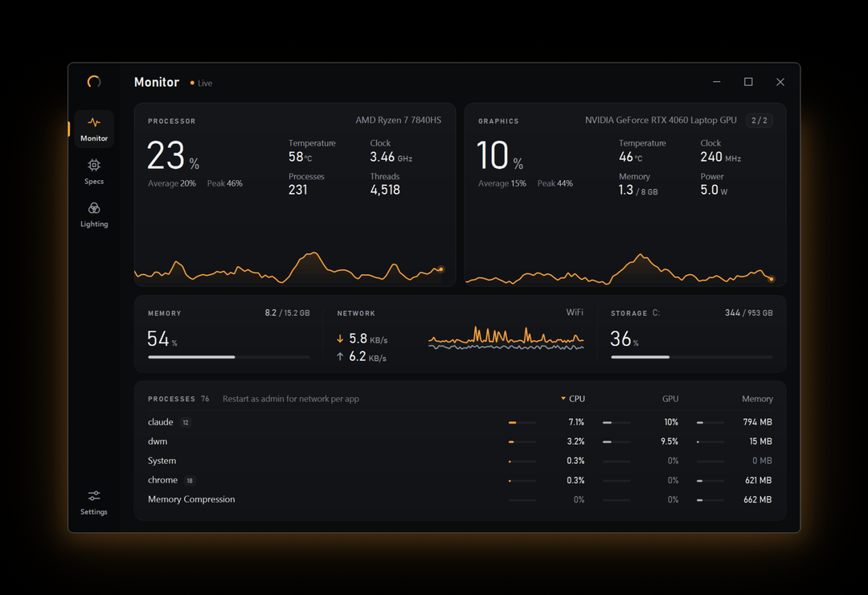Click the GPU clock 240 MHz value
868x595 pixels.
720,158
